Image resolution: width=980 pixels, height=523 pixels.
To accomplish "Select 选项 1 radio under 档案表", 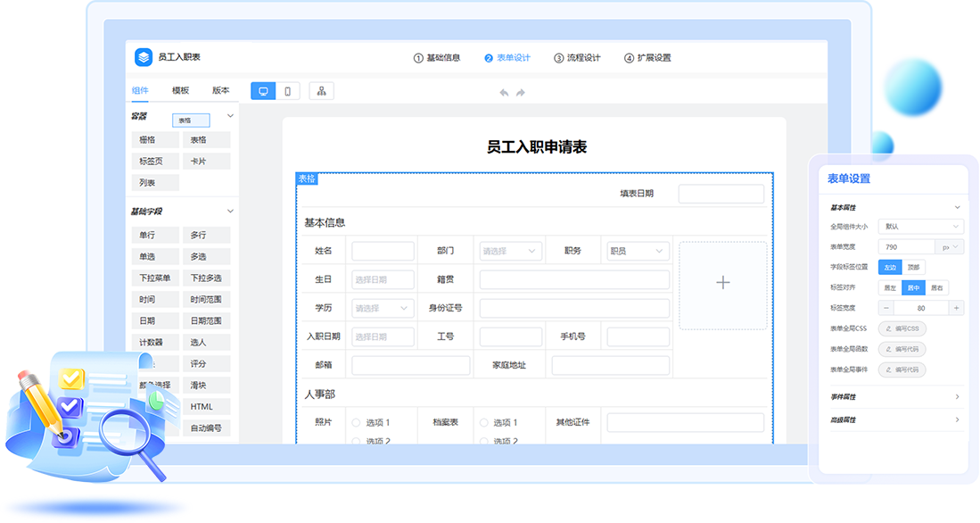I will (484, 423).
